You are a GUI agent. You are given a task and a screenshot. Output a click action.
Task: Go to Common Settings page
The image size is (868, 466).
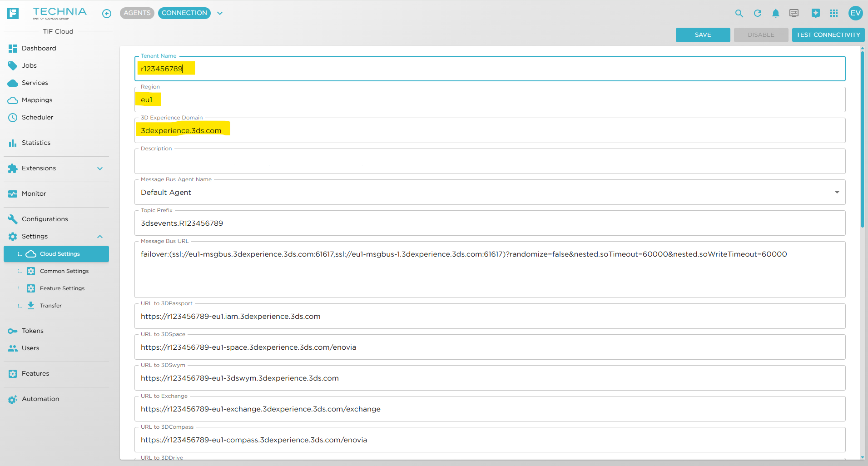[64, 271]
